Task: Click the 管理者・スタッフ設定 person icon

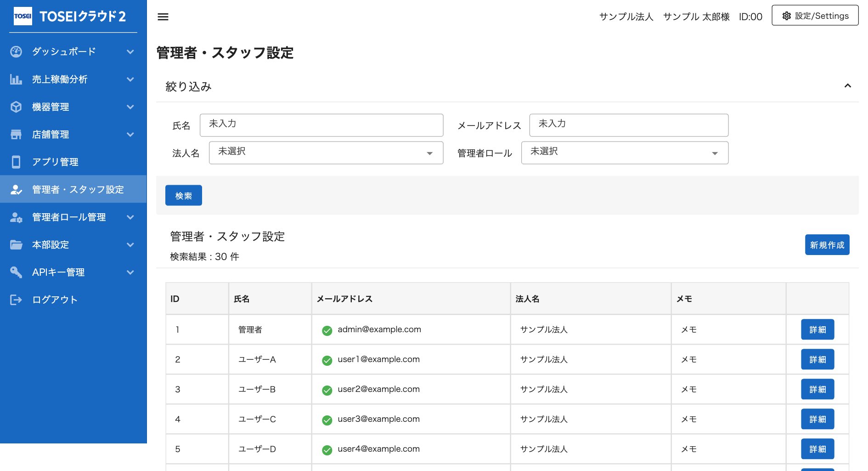Action: click(x=16, y=189)
